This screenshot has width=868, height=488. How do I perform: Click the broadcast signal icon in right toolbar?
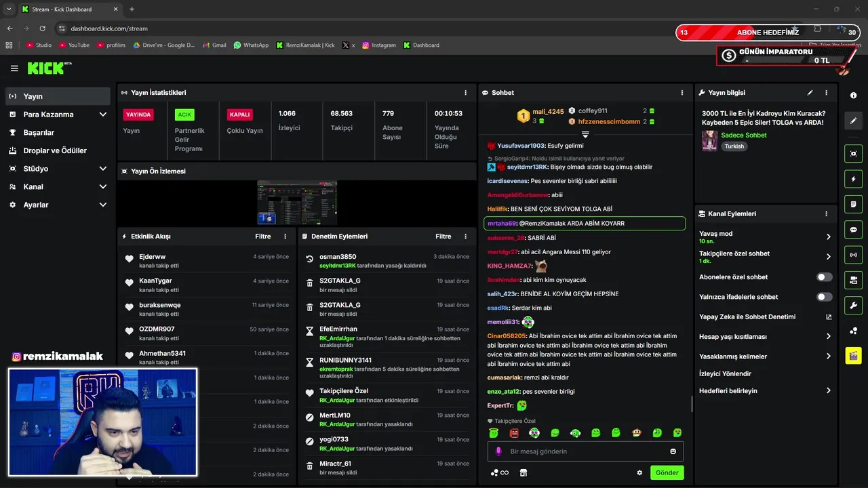[853, 255]
